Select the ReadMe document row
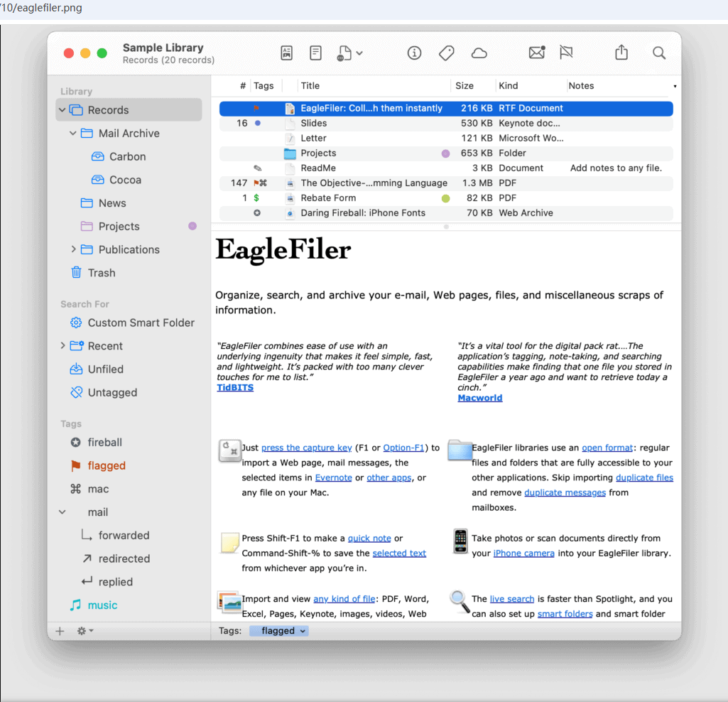728x702 pixels. [446, 168]
